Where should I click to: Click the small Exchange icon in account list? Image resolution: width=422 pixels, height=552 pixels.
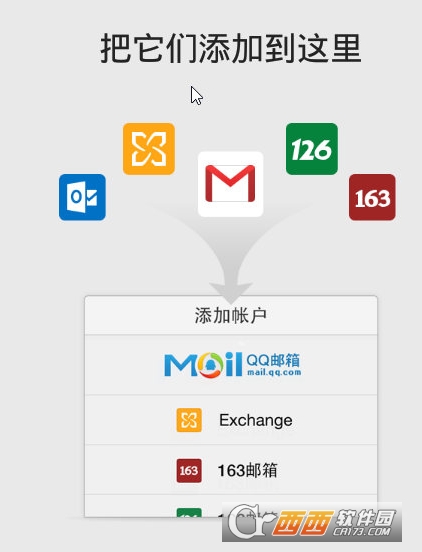(189, 420)
